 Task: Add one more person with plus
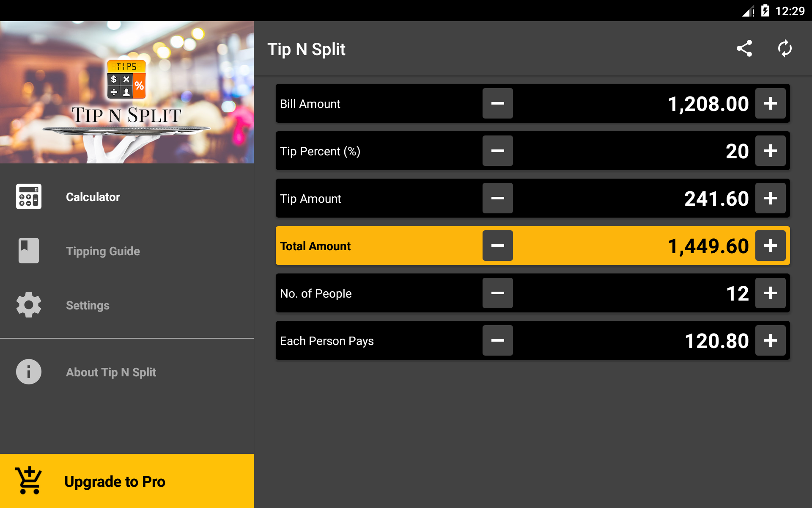[x=771, y=293]
